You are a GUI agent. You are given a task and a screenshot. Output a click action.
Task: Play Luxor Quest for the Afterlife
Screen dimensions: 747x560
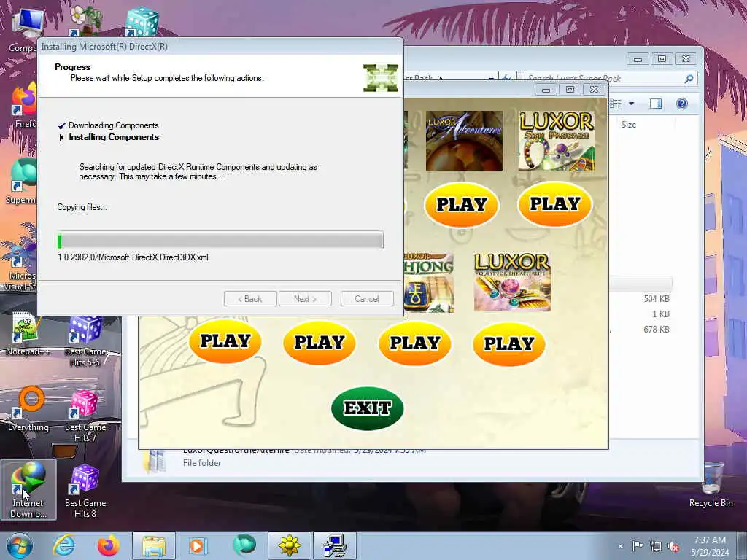(x=508, y=344)
